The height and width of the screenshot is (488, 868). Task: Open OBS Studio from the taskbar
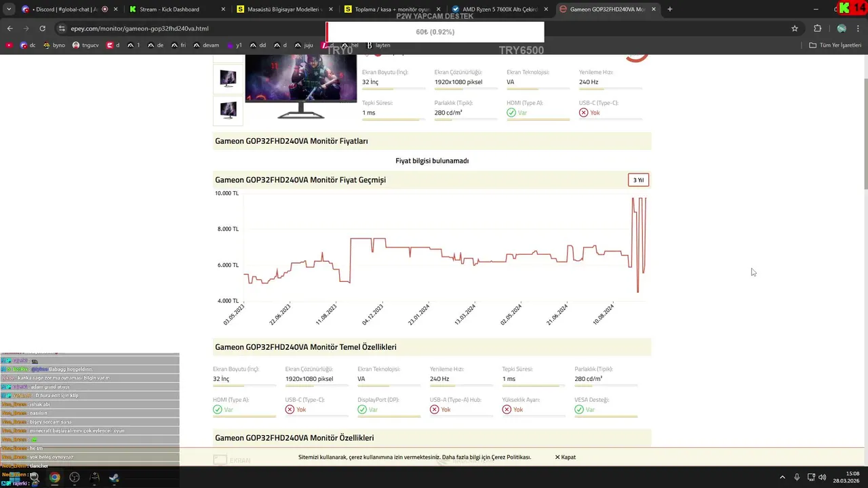pos(75,477)
